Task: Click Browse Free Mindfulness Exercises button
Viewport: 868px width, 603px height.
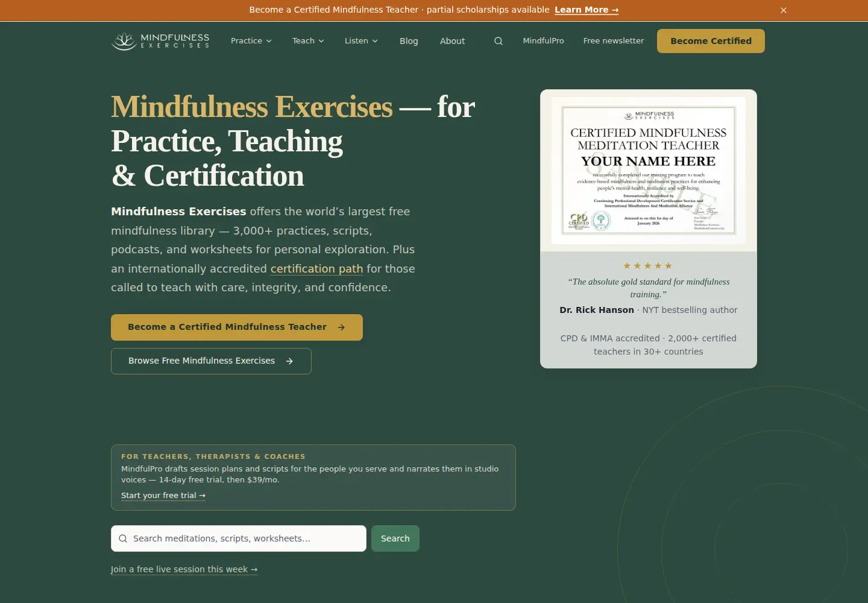Action: [211, 361]
